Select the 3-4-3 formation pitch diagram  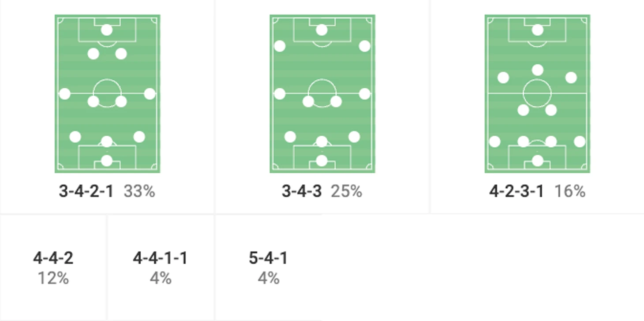322,94
